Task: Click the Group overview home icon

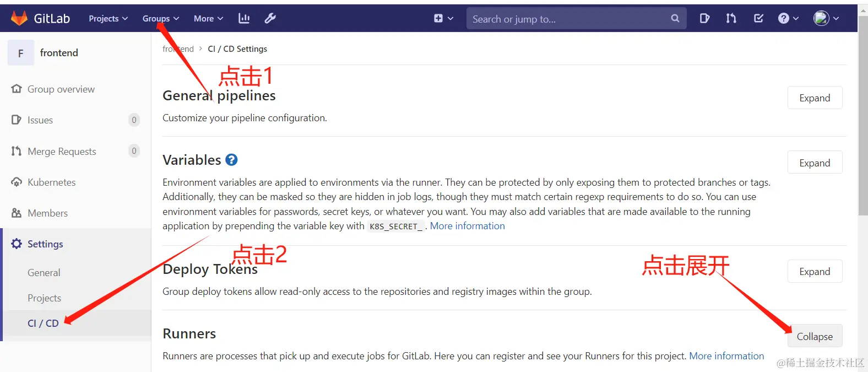Action: [x=17, y=89]
